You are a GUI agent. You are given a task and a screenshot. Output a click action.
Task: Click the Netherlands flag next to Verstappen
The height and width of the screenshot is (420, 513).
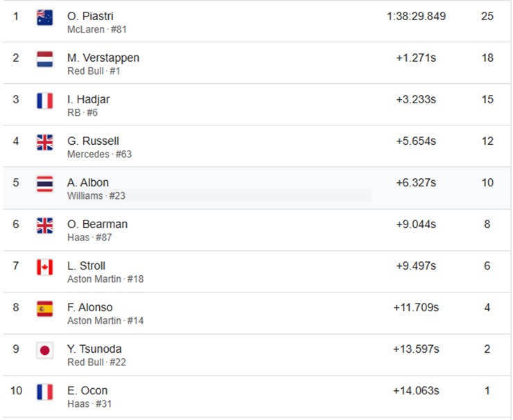coord(44,59)
